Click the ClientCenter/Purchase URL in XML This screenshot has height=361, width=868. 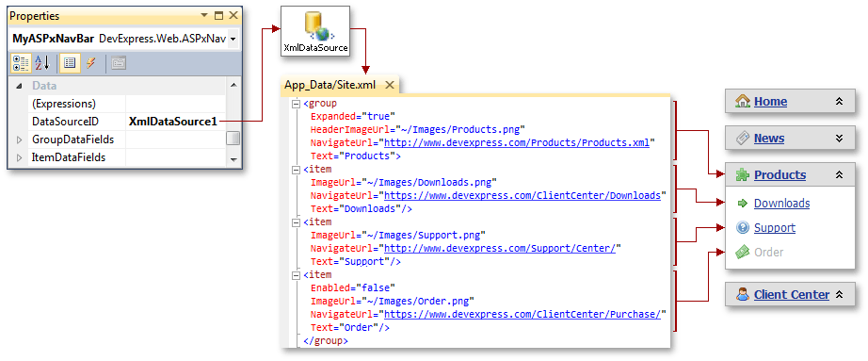(x=522, y=315)
